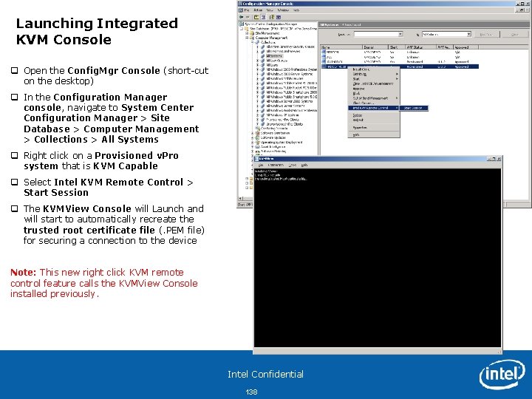
Task: Click the Operating System Deployment node icon
Action: coord(258,143)
